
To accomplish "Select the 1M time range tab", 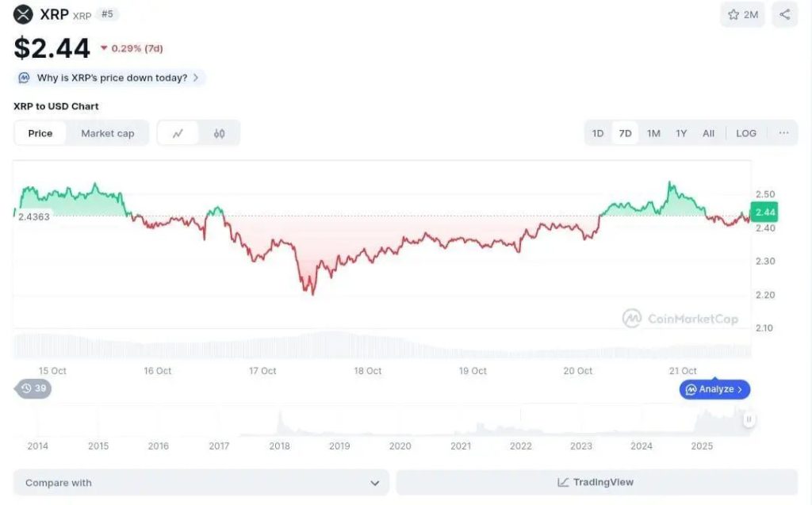I will [x=653, y=133].
